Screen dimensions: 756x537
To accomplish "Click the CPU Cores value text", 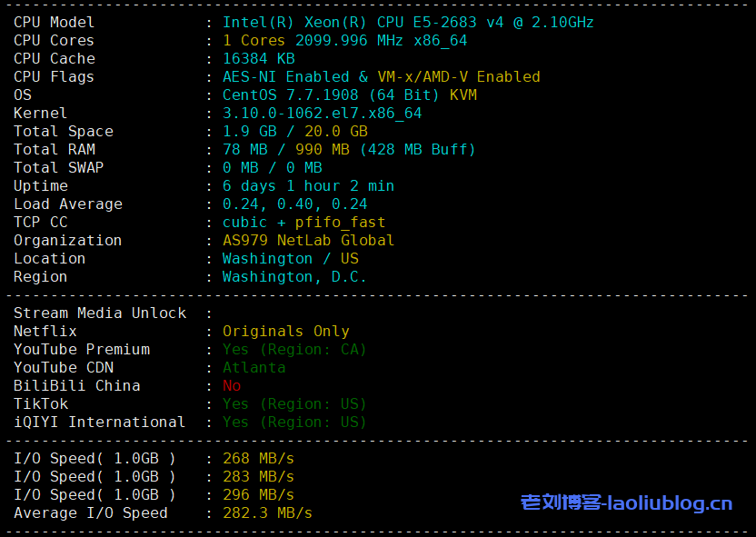I will pyautogui.click(x=344, y=40).
